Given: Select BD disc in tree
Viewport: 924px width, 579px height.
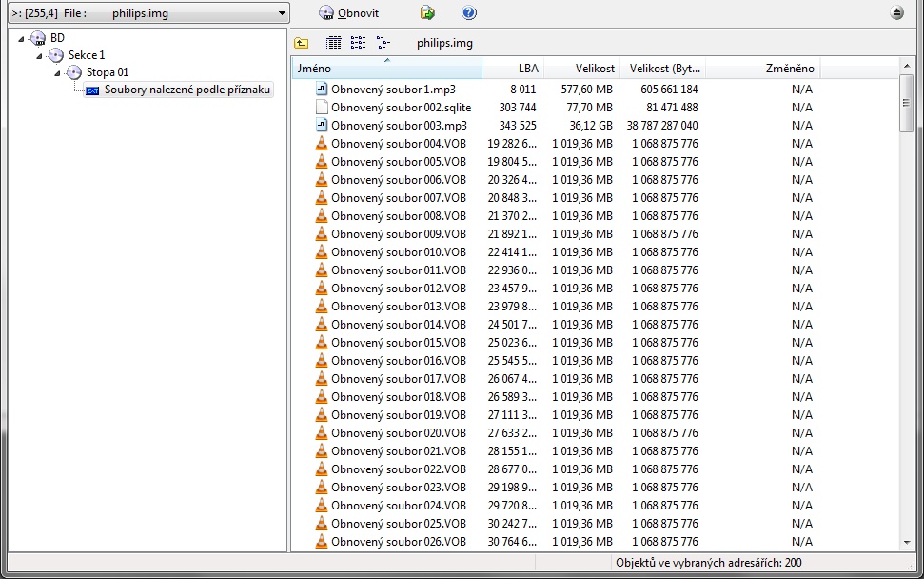Looking at the screenshot, I should (57, 38).
